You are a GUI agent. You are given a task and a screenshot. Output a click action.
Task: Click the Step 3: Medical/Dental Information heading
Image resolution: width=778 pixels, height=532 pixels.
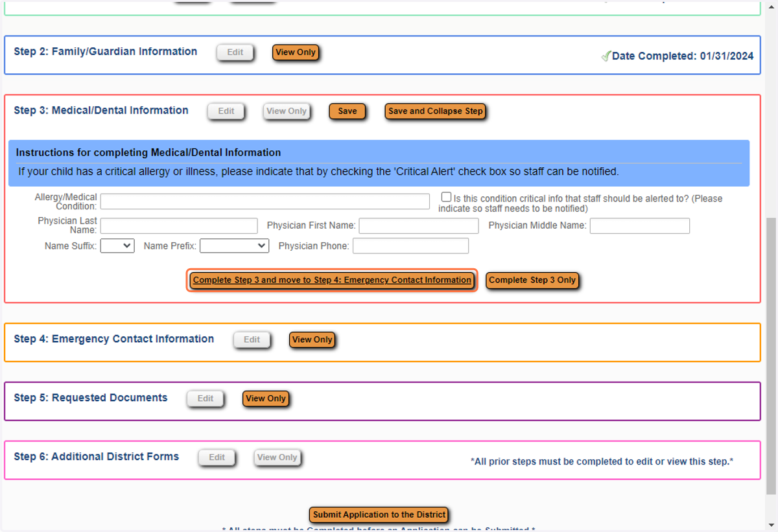(x=101, y=111)
